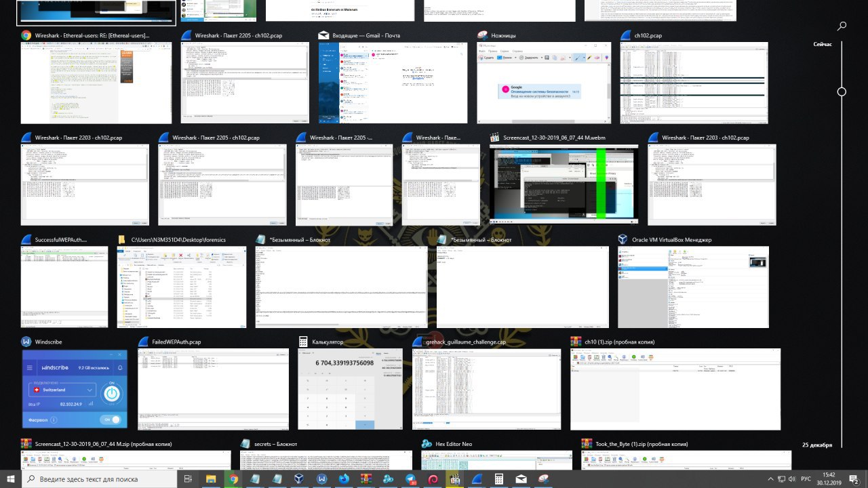Viewport: 868px width, 488px height.
Task: Open the timeline search magnifier icon
Action: click(x=842, y=26)
